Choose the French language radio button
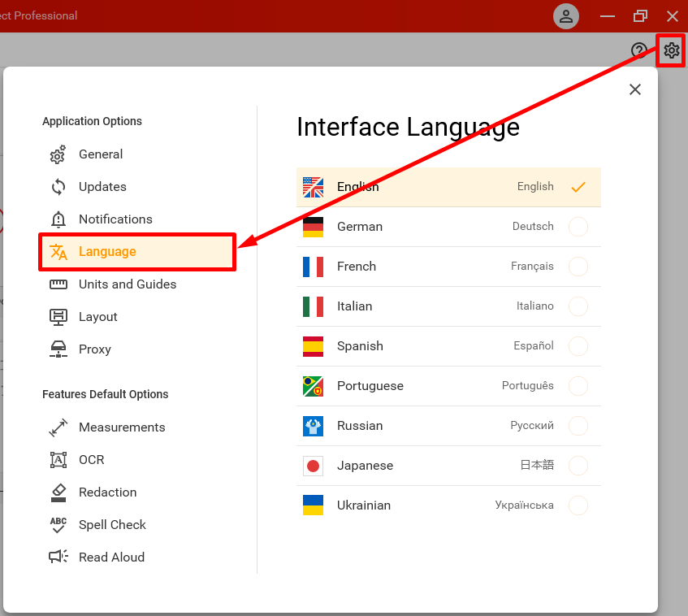 578,267
